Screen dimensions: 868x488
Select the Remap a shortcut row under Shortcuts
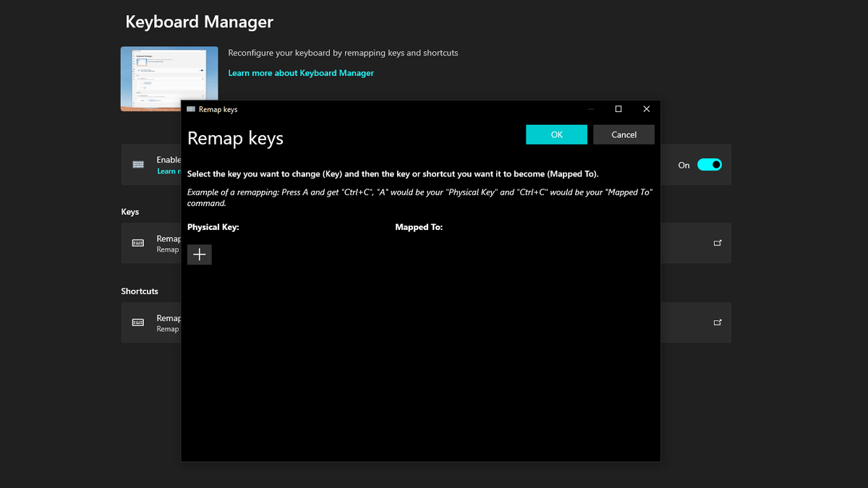426,322
